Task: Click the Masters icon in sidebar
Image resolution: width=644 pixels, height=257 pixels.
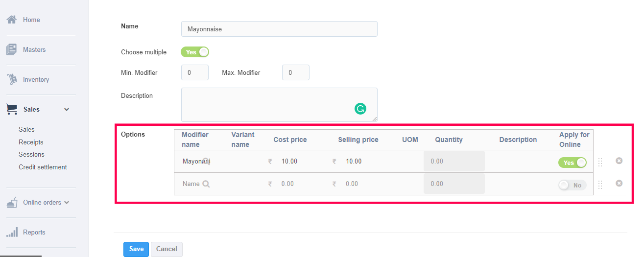Action: tap(12, 49)
